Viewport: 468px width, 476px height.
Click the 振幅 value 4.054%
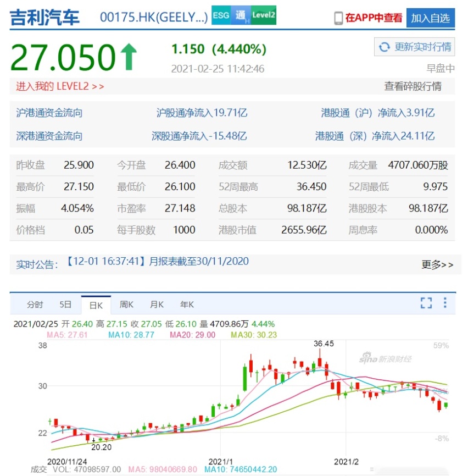tap(77, 208)
